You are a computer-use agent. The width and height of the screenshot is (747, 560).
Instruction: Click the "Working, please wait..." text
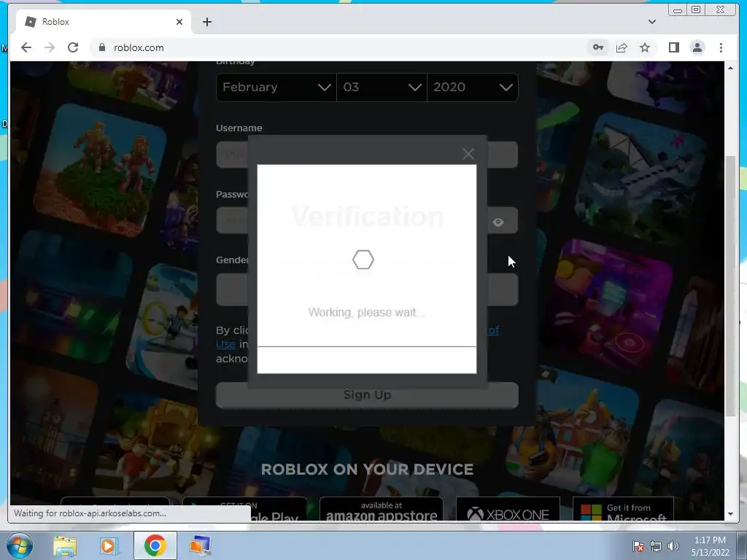[366, 312]
